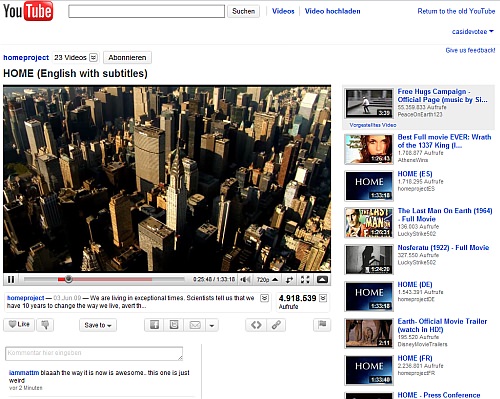This screenshot has width=500, height=399.
Task: Expand more share options arrow
Action: coord(212,325)
